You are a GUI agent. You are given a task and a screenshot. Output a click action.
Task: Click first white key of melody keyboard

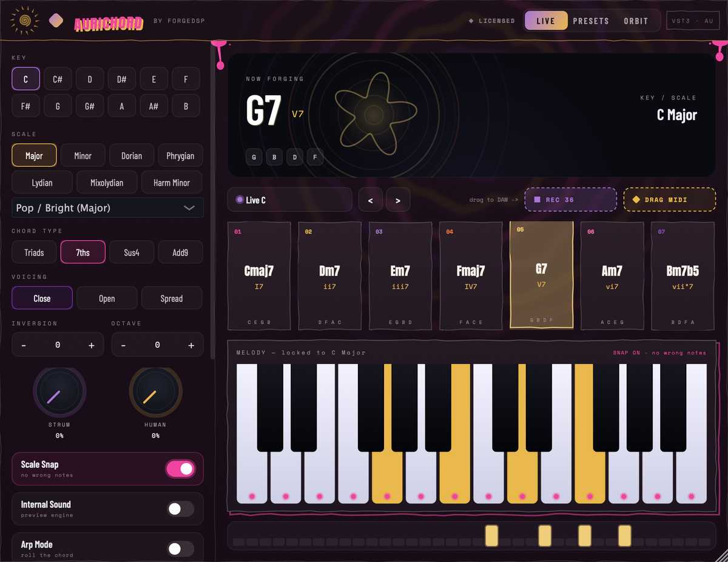(x=252, y=477)
